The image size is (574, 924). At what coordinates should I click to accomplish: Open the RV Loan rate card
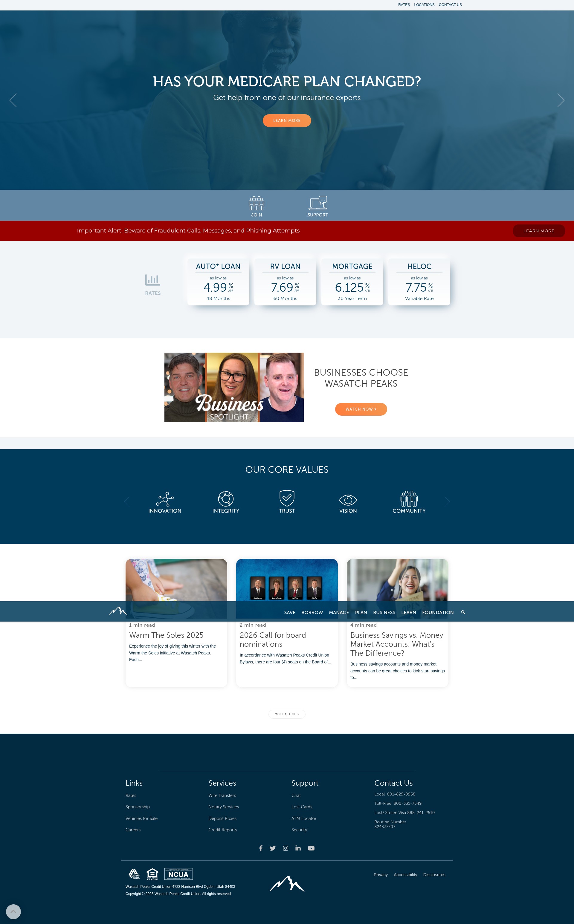coord(285,282)
